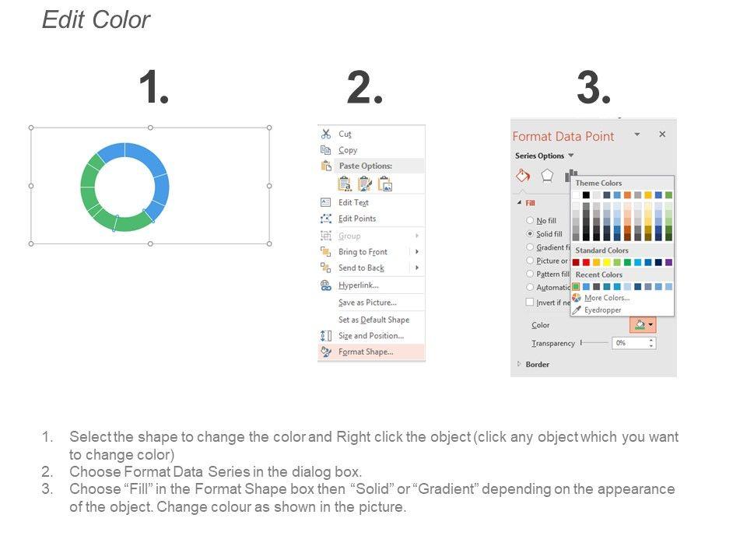The image size is (747, 560).
Task: Click the Fill & Line paint bucket icon
Action: [524, 175]
